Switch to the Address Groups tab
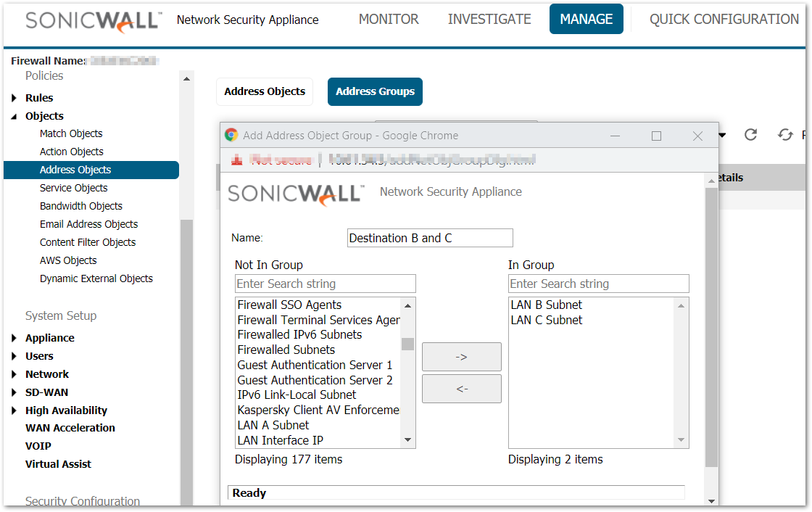Viewport: 812px width, 512px height. coord(375,91)
